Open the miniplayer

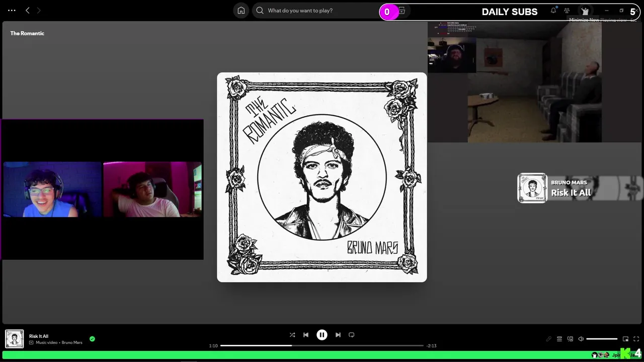pyautogui.click(x=625, y=339)
